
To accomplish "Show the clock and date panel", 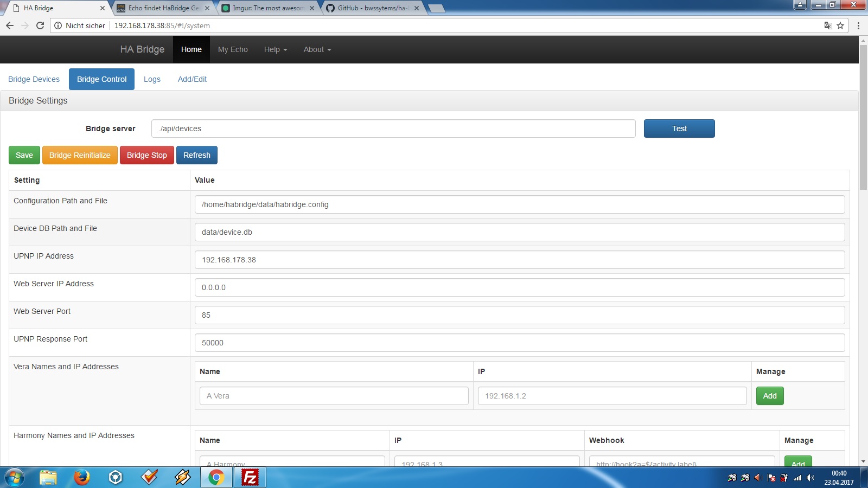I will click(839, 478).
